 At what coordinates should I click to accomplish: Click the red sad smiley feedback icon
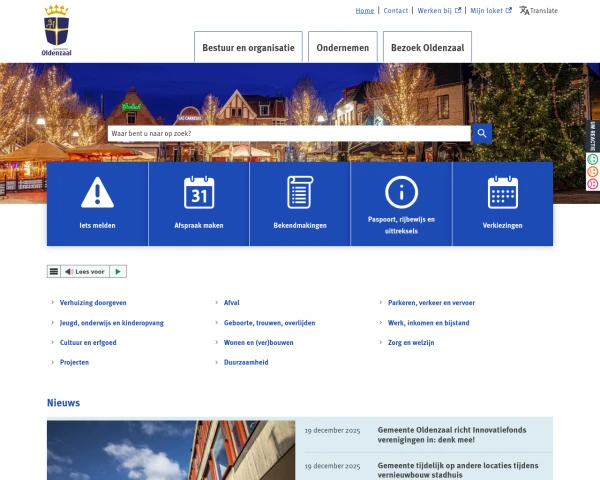pos(593,183)
